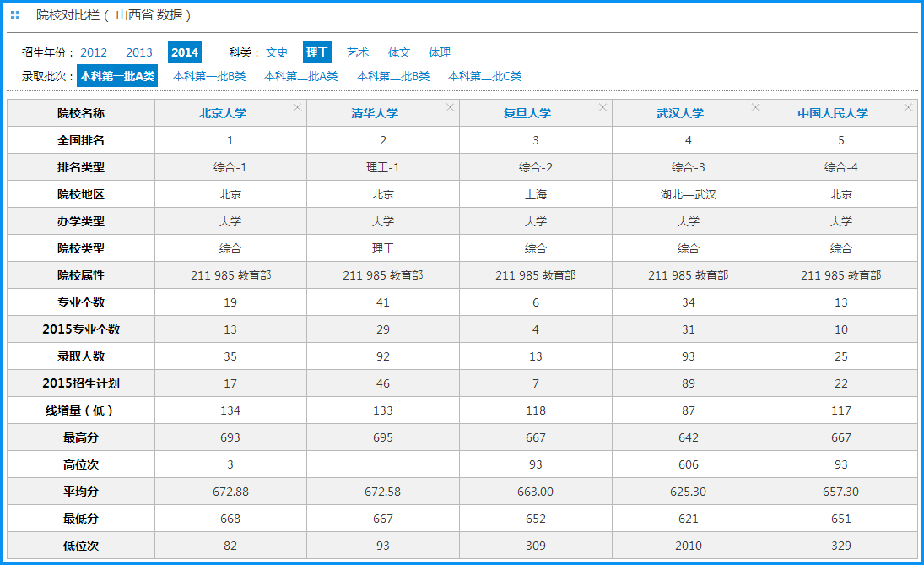Image resolution: width=924 pixels, height=565 pixels.
Task: Select admission batch 本科第一批A类
Action: pyautogui.click(x=117, y=76)
